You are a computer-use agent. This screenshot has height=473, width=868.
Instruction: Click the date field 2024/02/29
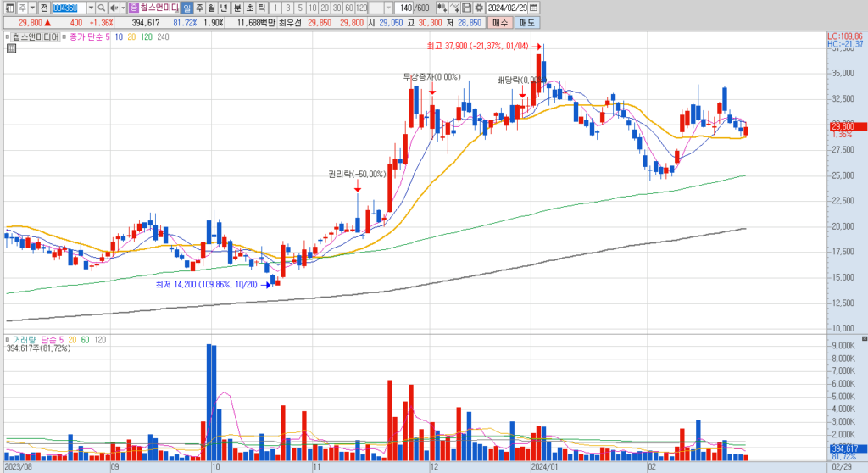507,8
